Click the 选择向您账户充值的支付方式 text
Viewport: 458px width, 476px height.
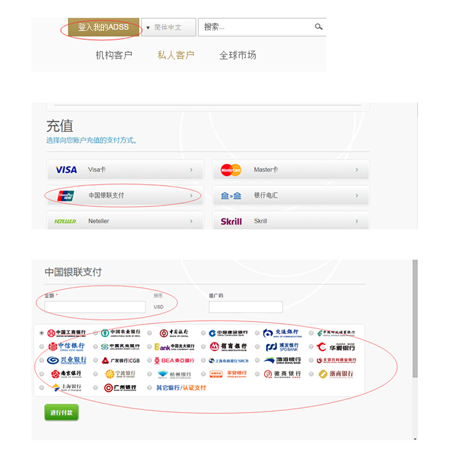coord(91,140)
